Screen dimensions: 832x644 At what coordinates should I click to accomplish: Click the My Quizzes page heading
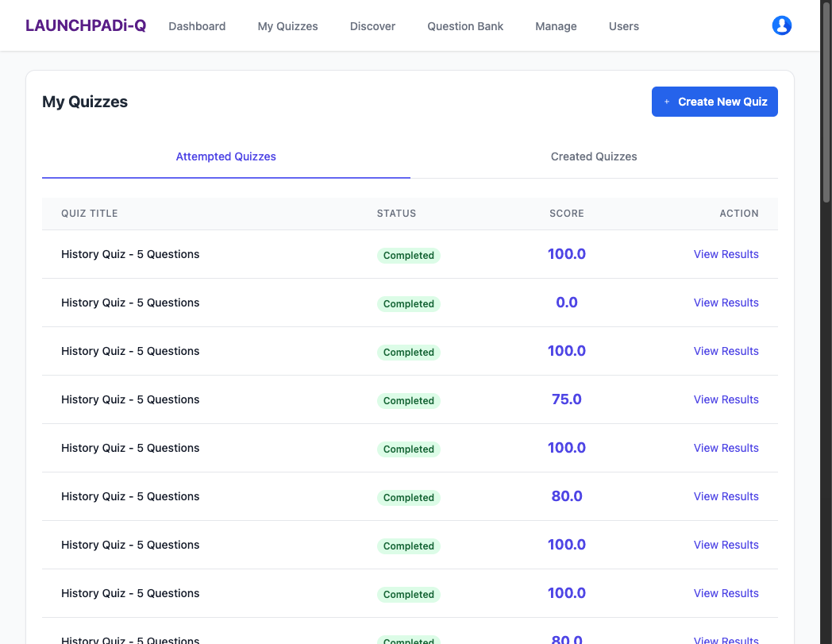pos(85,102)
